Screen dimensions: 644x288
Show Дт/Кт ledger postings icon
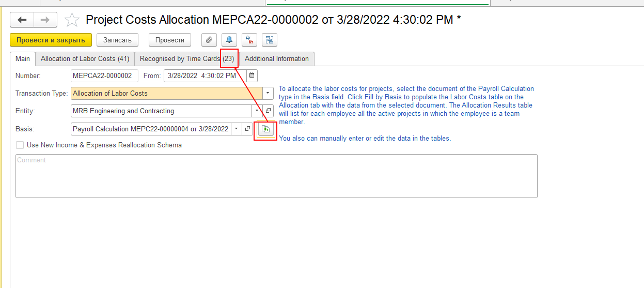(x=249, y=40)
